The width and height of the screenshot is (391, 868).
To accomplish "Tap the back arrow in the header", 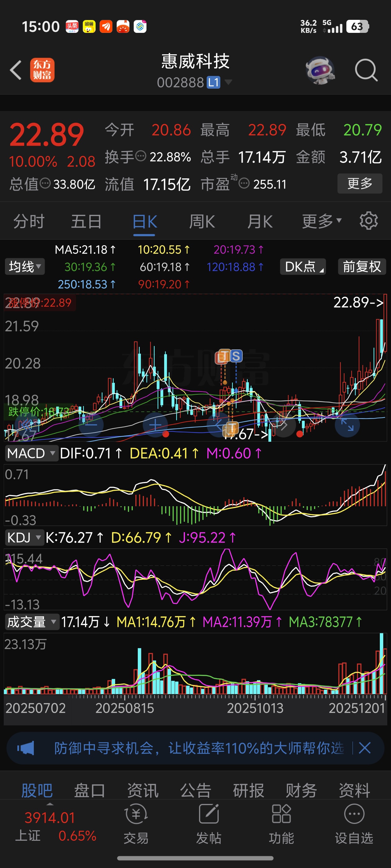I will [16, 70].
